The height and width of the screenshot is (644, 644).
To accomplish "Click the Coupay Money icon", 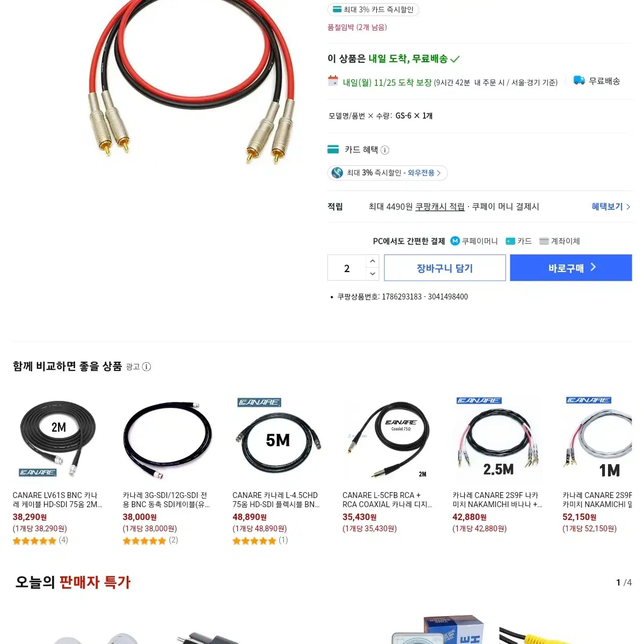I will (455, 241).
